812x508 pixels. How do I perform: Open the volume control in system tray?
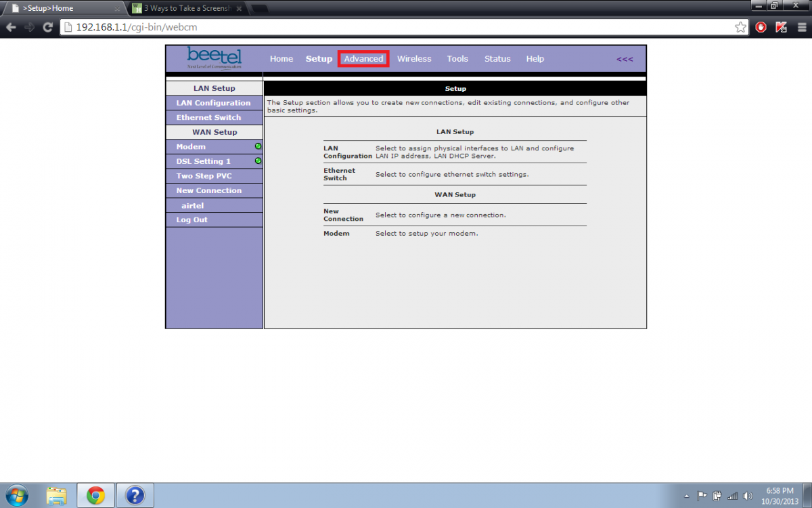click(x=748, y=496)
